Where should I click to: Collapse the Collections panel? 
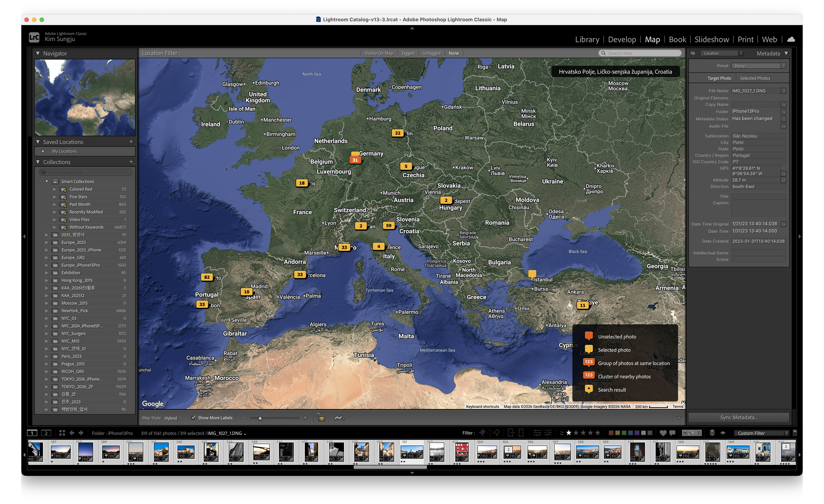pyautogui.click(x=38, y=162)
